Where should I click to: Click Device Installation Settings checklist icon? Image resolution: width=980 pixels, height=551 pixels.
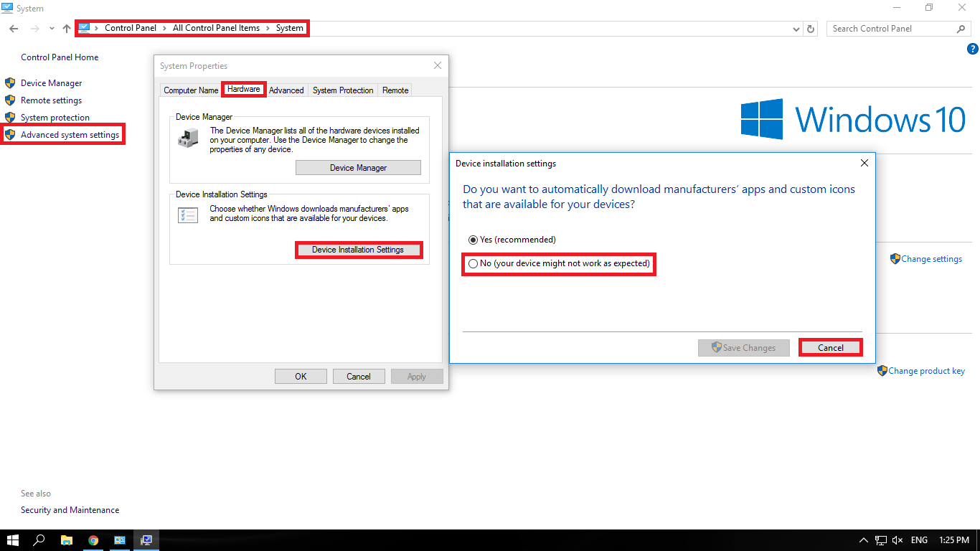[x=188, y=215]
